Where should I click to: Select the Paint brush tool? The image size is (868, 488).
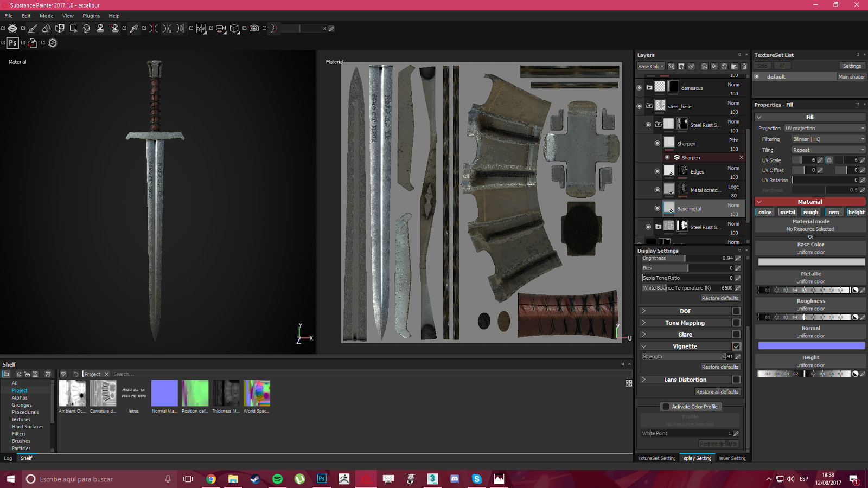click(33, 29)
